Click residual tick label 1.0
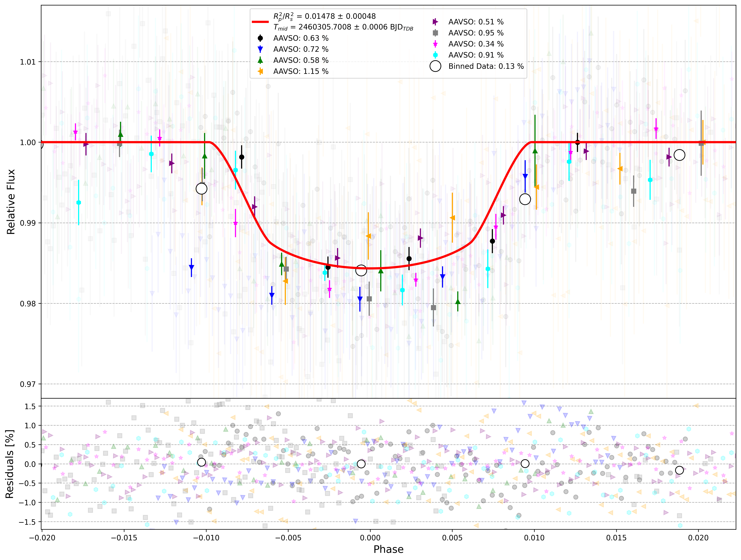The height and width of the screenshot is (560, 741). [30, 426]
